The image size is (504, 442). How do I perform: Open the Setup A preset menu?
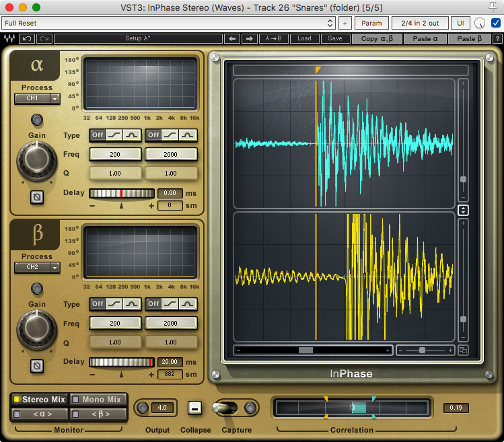click(138, 38)
